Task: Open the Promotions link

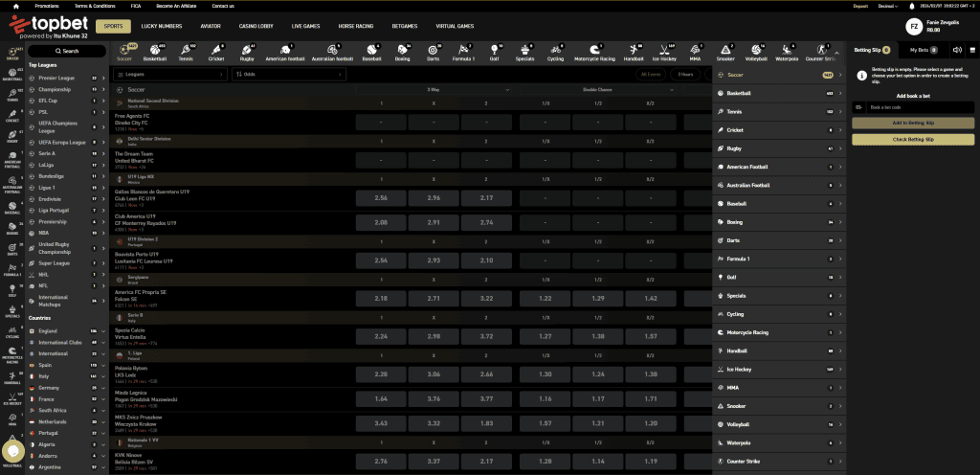Action: 47,7
